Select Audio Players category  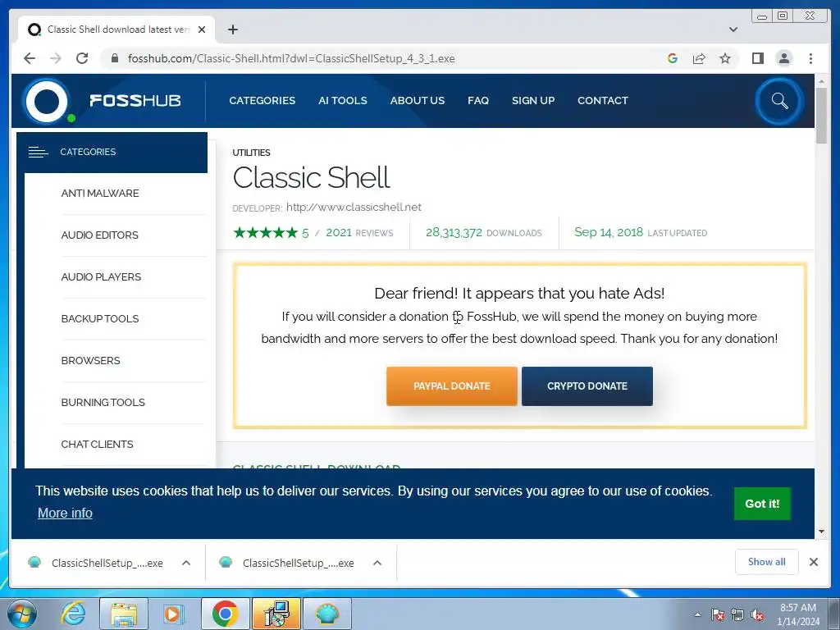coord(101,277)
